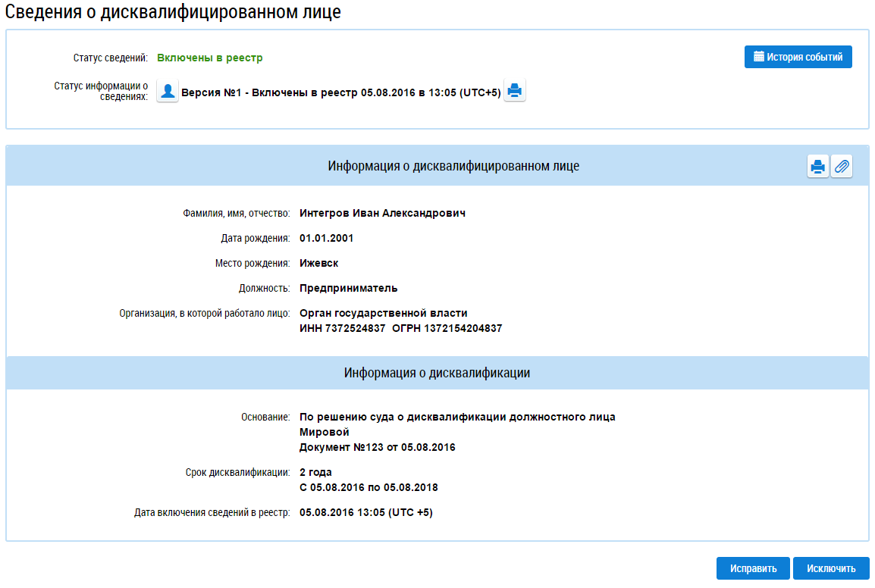
Task: Print the disqualified person information section
Action: pyautogui.click(x=817, y=166)
